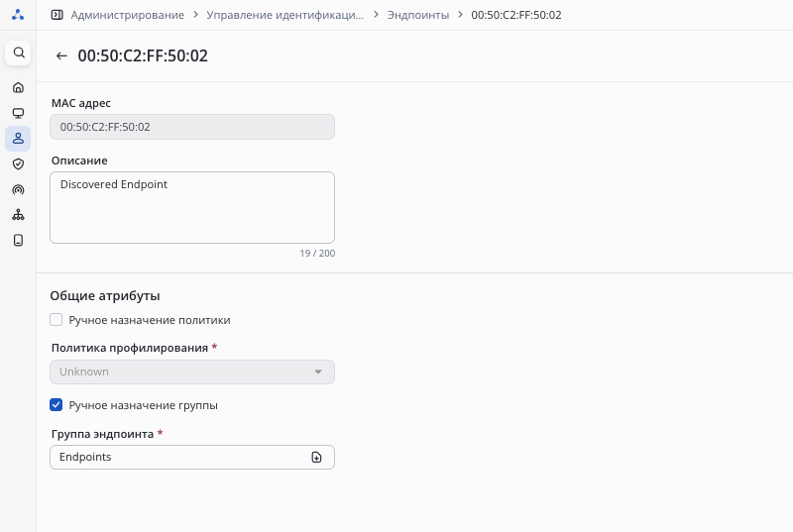Go back using the arrow icon
The image size is (793, 532).
[x=61, y=56]
